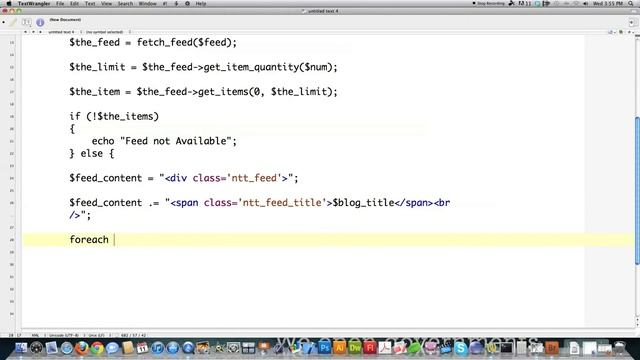Click the echo "Feed not Available" line
Screen dimensions: 640x360
point(164,141)
